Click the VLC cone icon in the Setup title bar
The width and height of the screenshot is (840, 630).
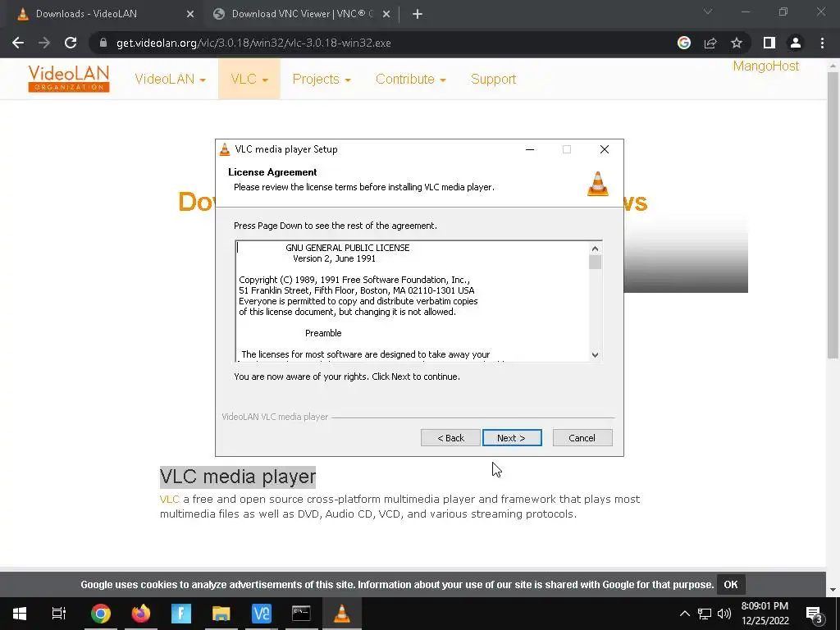[x=225, y=149]
